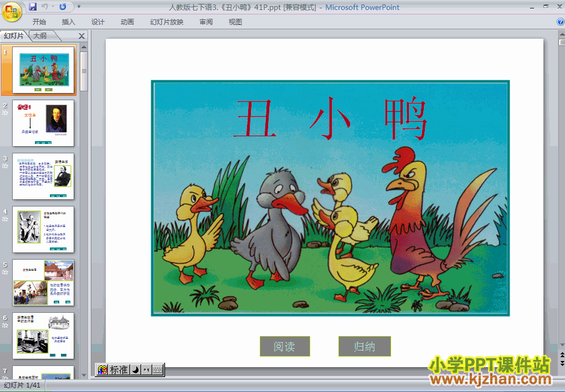This screenshot has width=565, height=392.
Task: Switch to the 幻灯片 thumbnails pane tab
Action: [14, 35]
